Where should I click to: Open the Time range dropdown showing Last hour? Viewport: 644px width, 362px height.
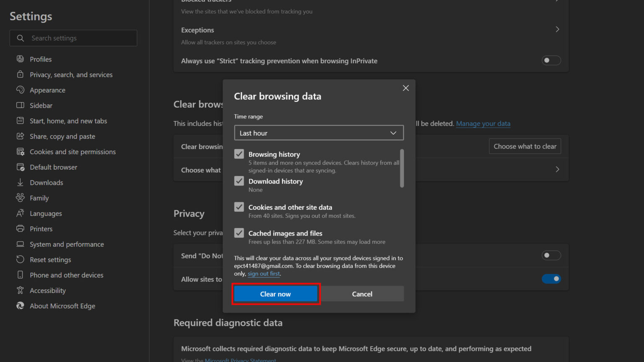pyautogui.click(x=318, y=133)
